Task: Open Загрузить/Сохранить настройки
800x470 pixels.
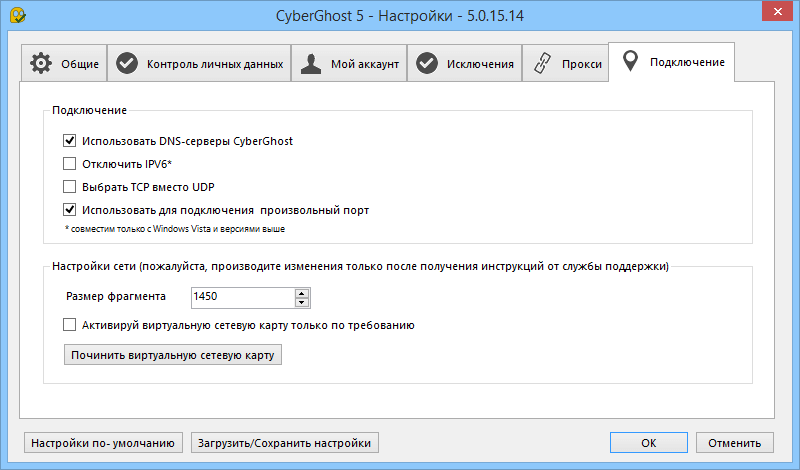Action: (x=285, y=442)
